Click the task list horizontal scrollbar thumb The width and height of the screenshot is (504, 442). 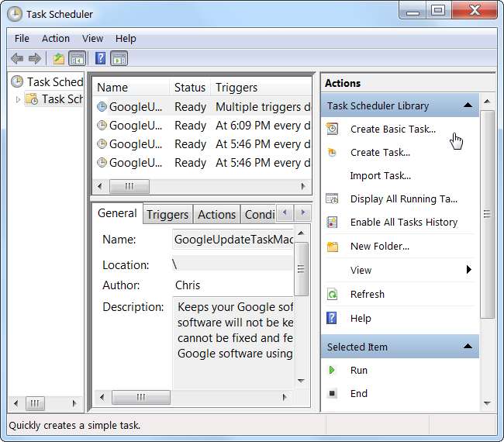click(129, 187)
